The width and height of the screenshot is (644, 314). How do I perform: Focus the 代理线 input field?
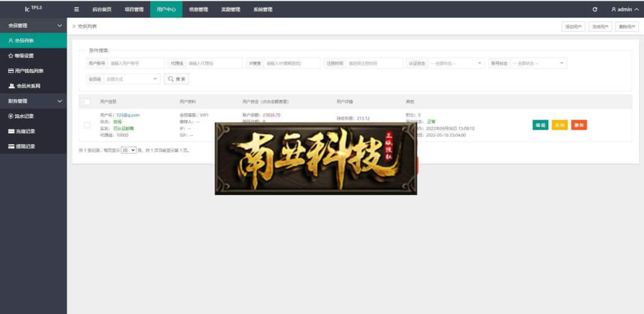pyautogui.click(x=214, y=64)
